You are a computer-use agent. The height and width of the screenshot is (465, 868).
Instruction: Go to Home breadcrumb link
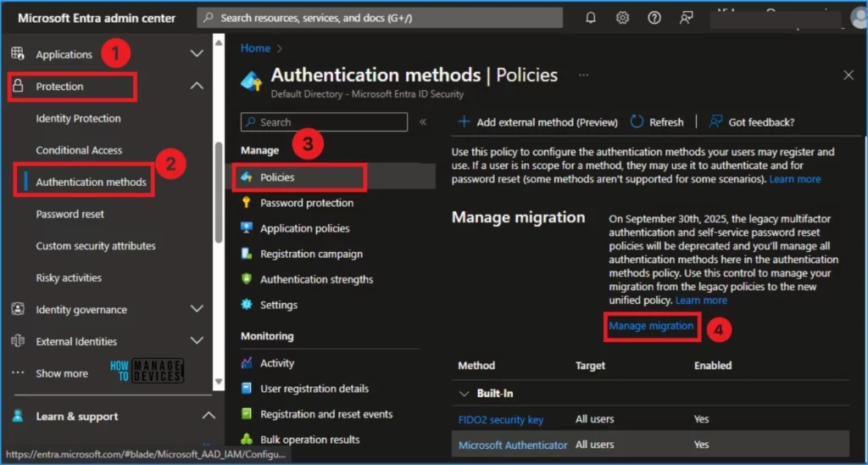point(255,48)
